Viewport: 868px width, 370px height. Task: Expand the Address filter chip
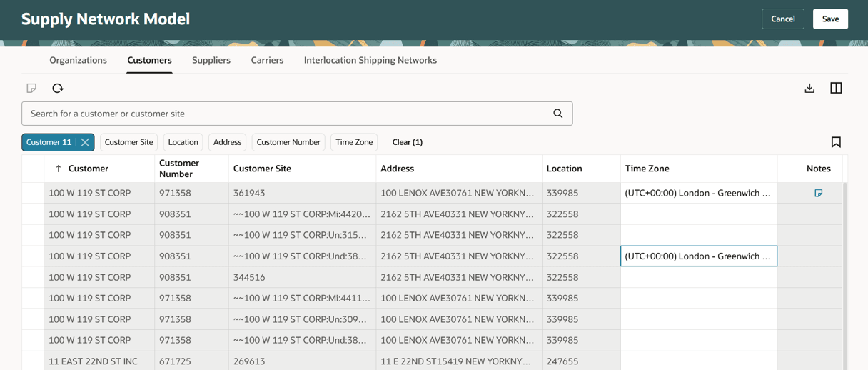[x=227, y=142]
